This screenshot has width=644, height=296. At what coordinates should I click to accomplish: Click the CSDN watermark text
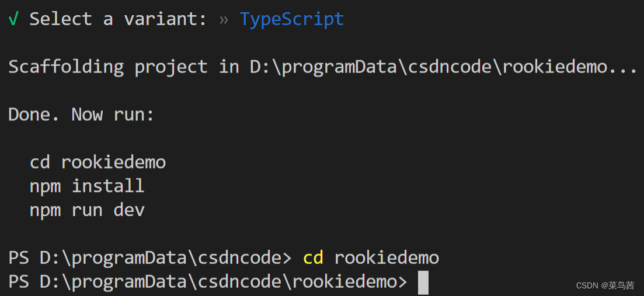(588, 285)
